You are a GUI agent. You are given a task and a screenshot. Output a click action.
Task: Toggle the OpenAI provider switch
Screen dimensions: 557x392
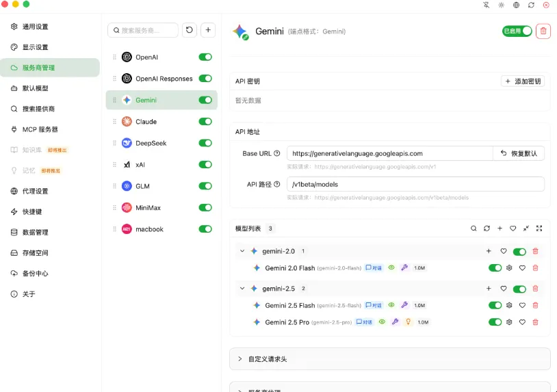205,57
